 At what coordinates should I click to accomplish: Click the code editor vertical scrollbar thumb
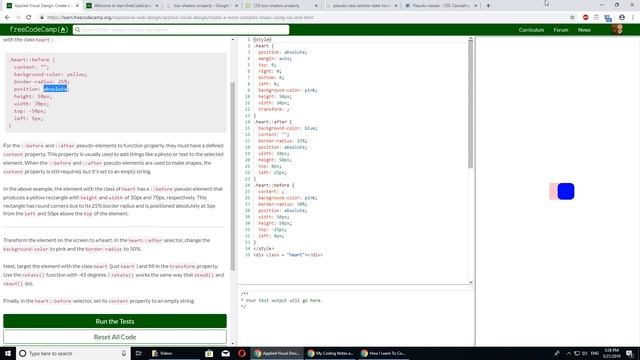pos(471,104)
